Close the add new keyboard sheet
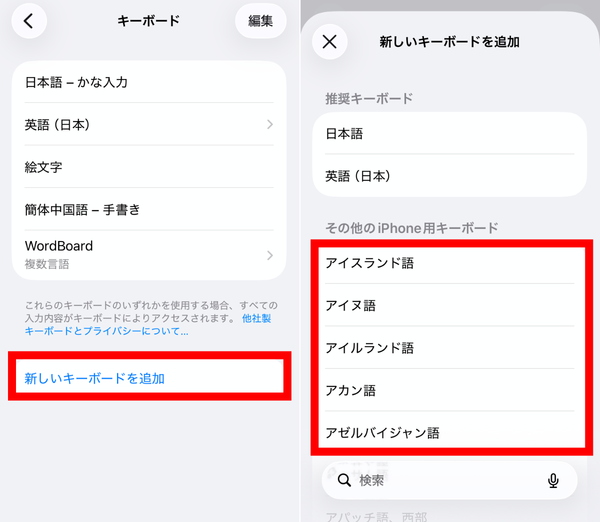The width and height of the screenshot is (600, 522). 329,42
